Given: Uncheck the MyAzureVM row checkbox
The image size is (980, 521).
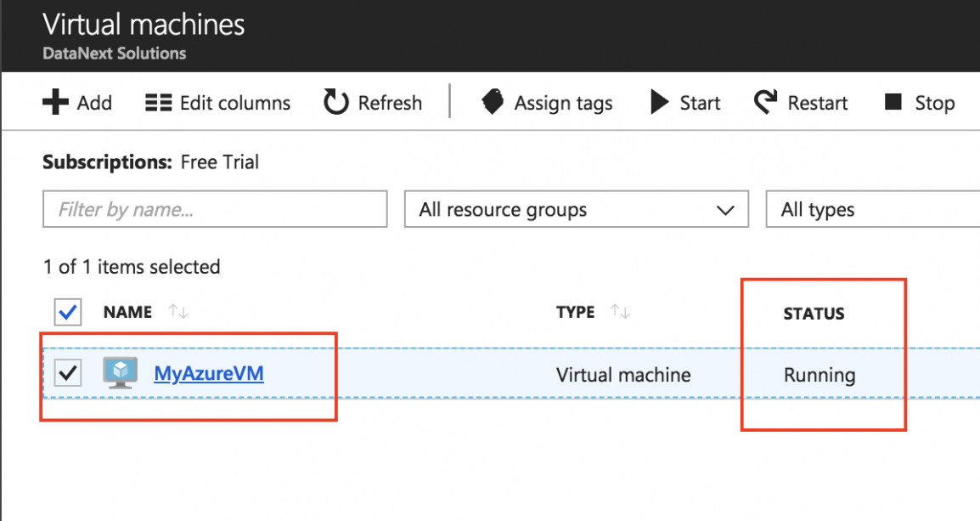Looking at the screenshot, I should 67,373.
